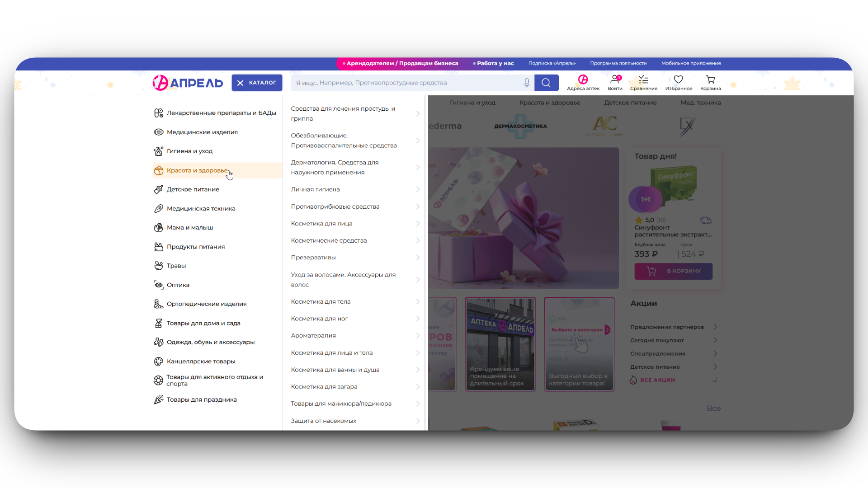
Task: Expand the Презервативы category chevron
Action: 418,258
